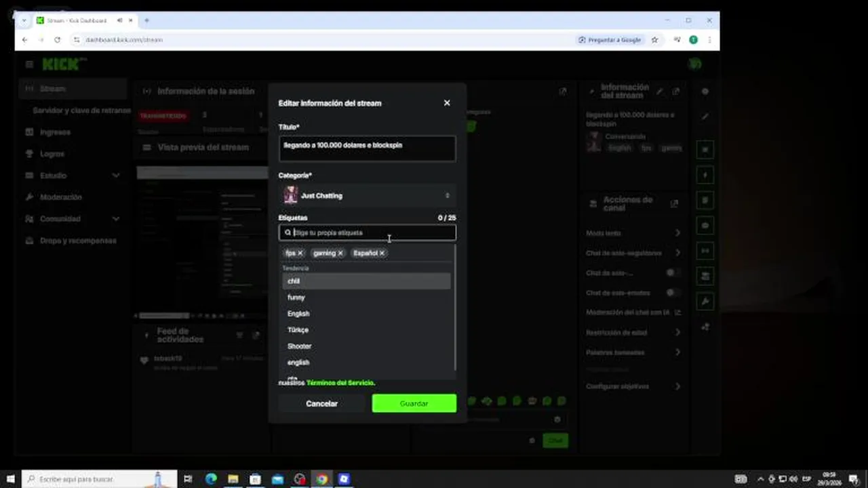Screen dimensions: 868x488
Task: Expand the Estudio sidebar section
Action: click(73, 176)
